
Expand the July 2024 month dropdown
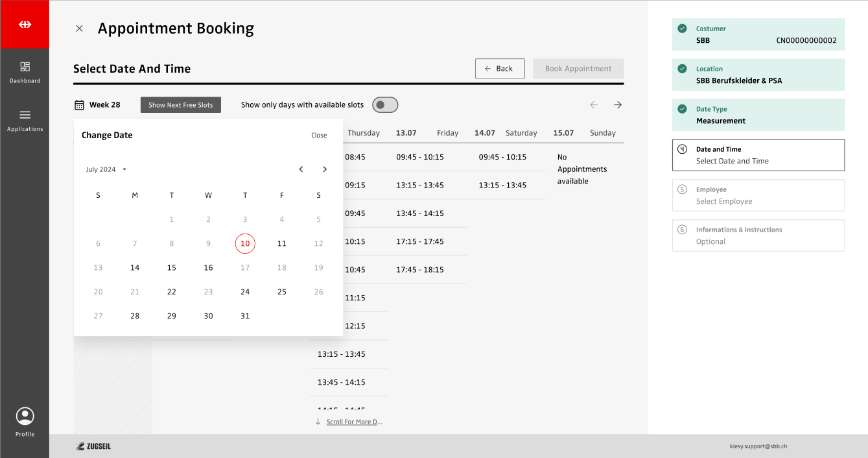106,169
